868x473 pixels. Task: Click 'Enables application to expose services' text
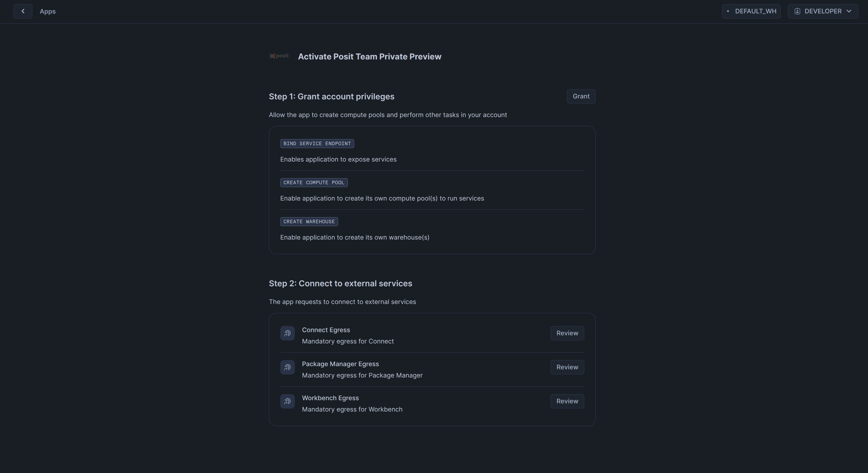tap(338, 159)
